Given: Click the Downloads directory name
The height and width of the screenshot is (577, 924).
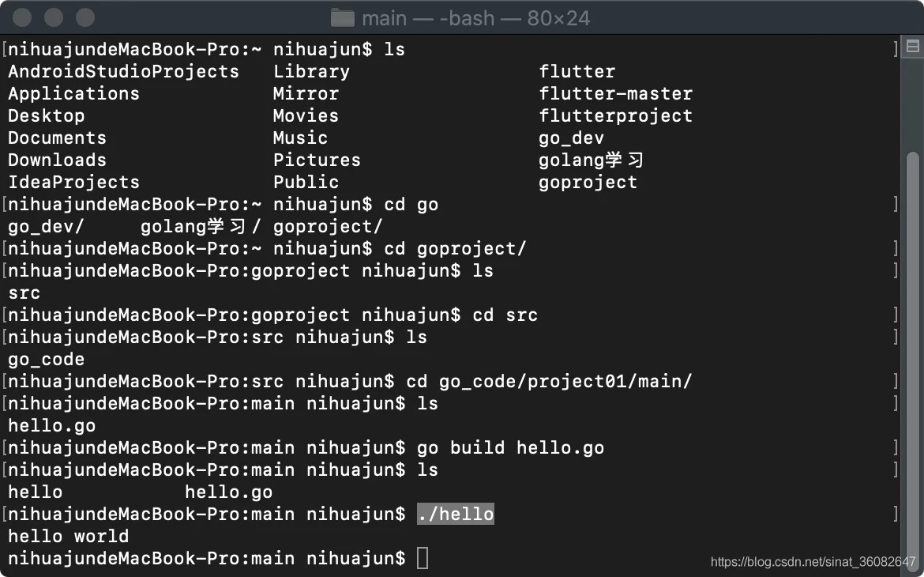Looking at the screenshot, I should (x=57, y=160).
